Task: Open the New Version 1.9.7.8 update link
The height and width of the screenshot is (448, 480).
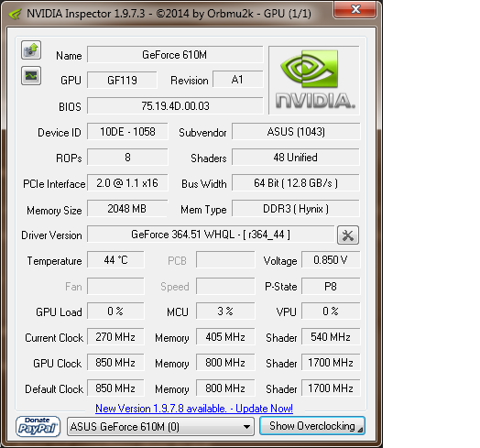Action: 194,409
